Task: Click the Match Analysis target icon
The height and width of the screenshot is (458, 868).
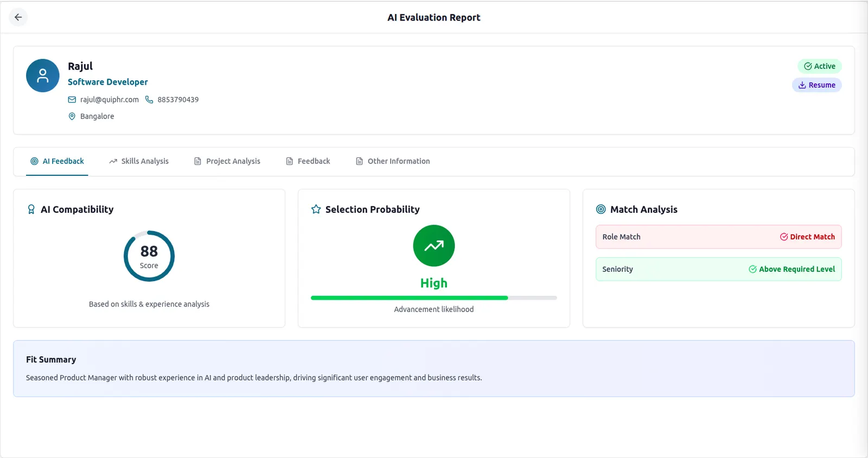Action: pos(601,209)
